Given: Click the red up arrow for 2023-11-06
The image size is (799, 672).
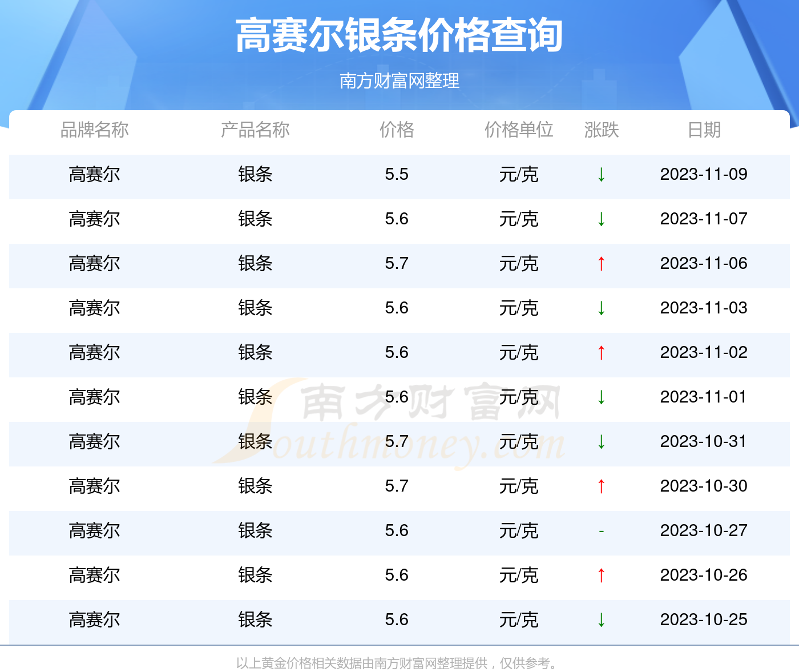Looking at the screenshot, I should [601, 264].
